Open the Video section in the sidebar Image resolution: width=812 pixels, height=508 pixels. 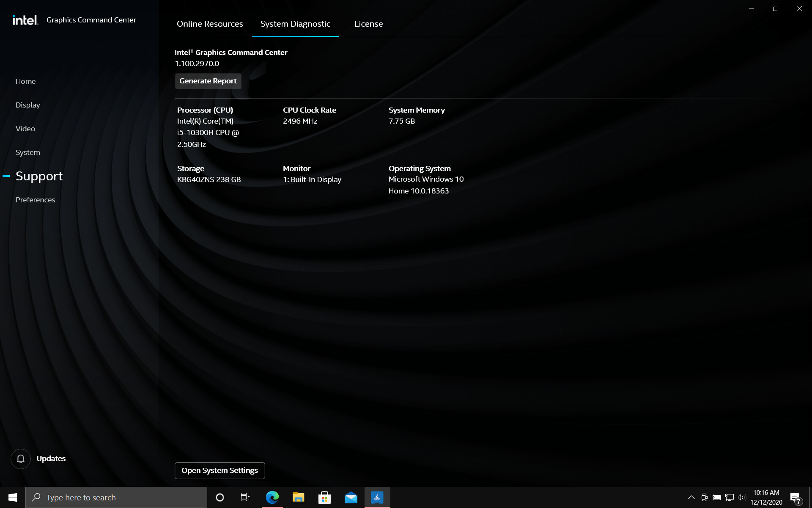pos(25,129)
